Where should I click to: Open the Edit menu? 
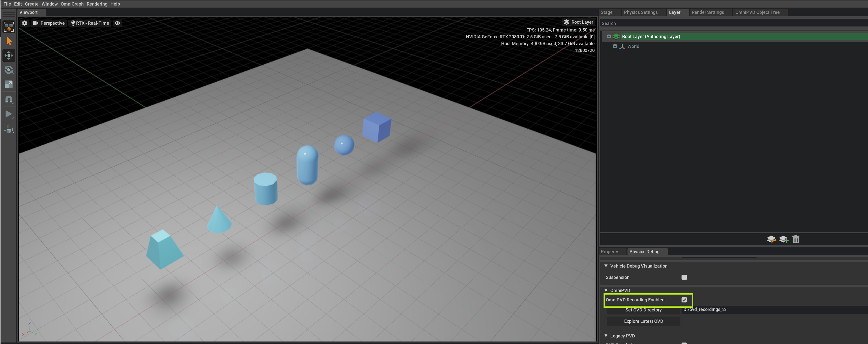pyautogui.click(x=18, y=4)
